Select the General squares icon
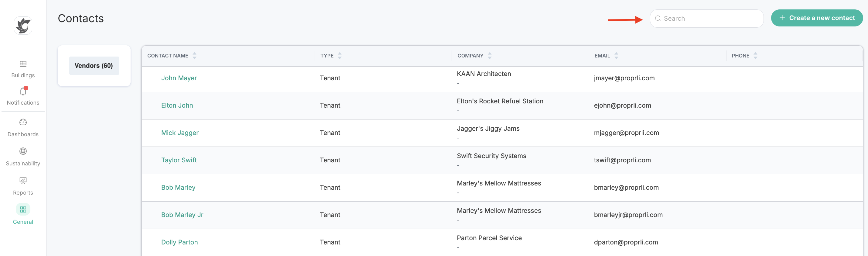The image size is (868, 256). coord(23,209)
